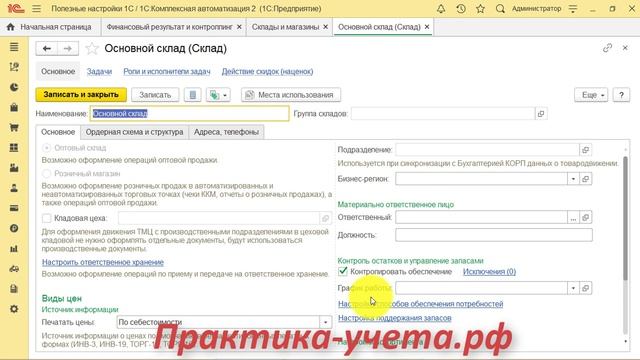This screenshot has height=360, width=640.
Task: Open chart section icon in sidebar
Action: 14,67
